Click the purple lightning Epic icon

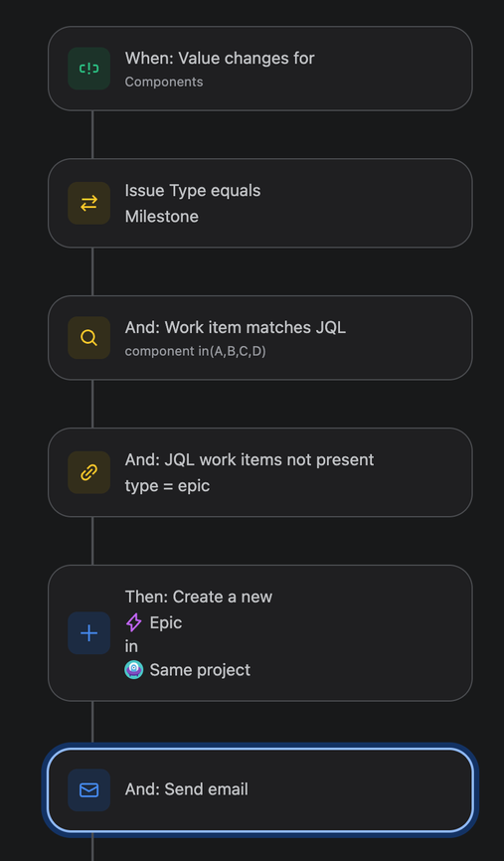[134, 622]
